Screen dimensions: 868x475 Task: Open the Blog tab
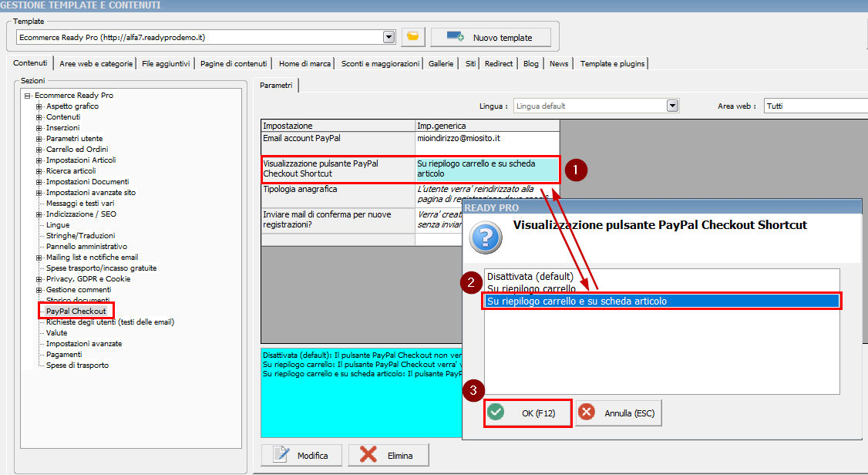click(x=531, y=64)
